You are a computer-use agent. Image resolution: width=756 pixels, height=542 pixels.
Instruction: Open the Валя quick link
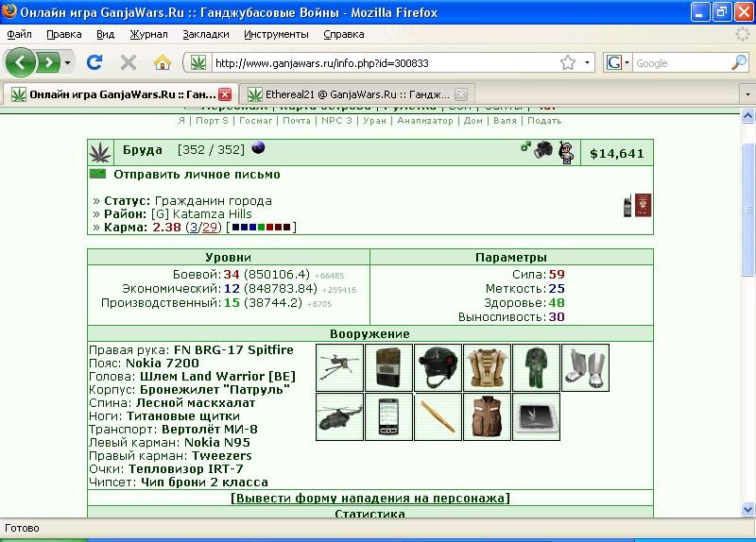coord(505,121)
